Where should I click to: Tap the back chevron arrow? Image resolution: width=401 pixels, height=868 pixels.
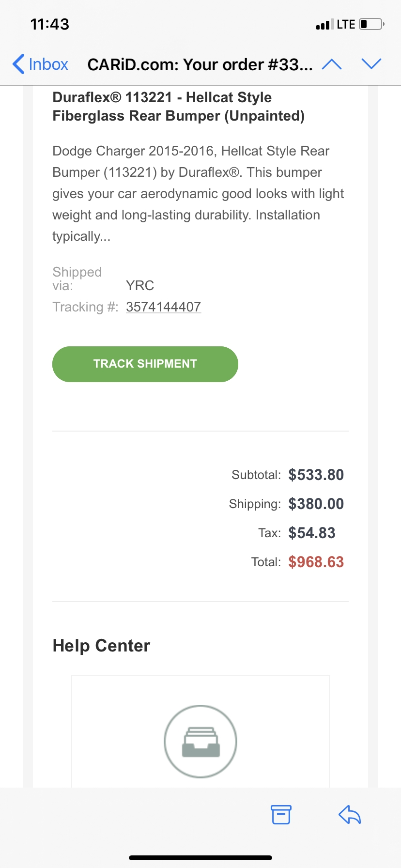point(18,64)
